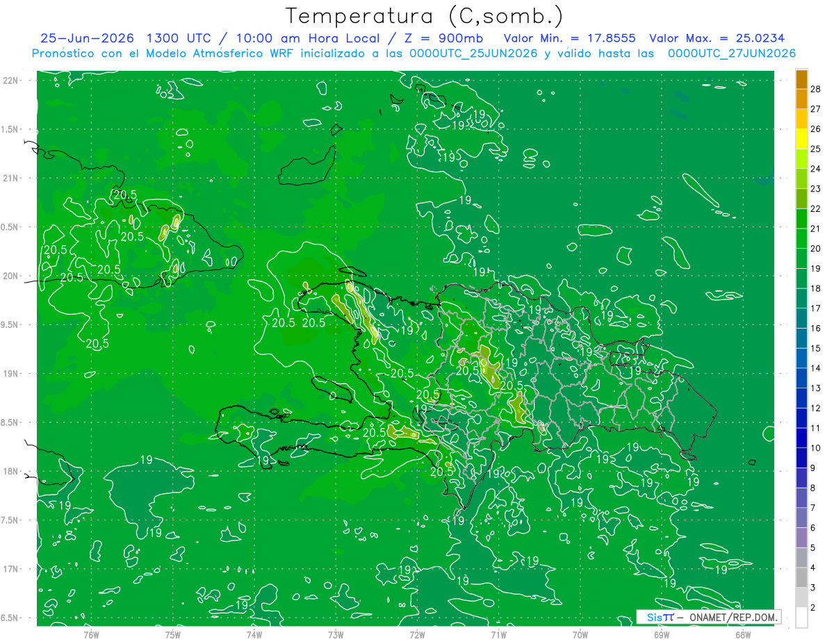Click 'Valor Max. = 25.0234' text
Screen dimensions: 834x644
717,38
